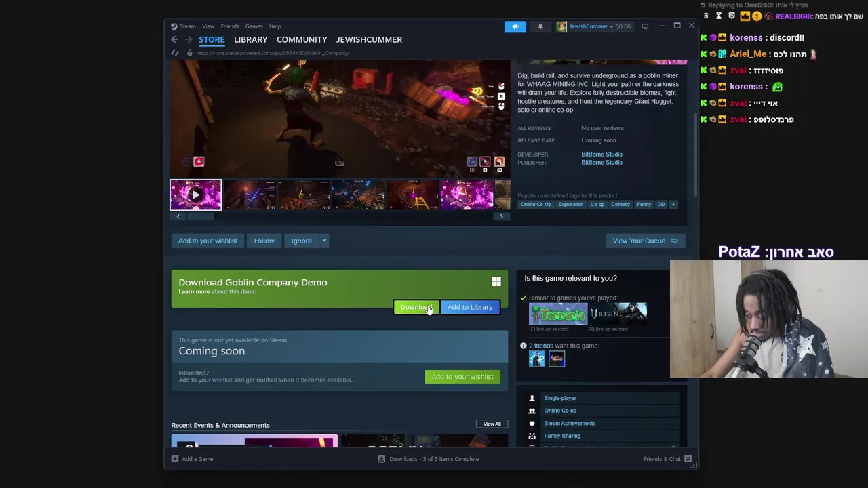Click the Downloads icon in the bottom bar
The image size is (868, 488).
coord(381,459)
